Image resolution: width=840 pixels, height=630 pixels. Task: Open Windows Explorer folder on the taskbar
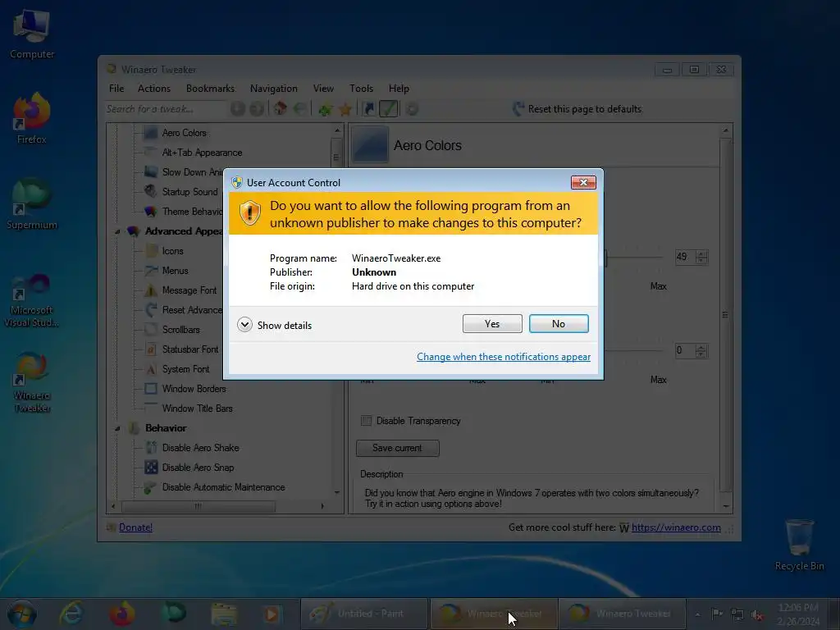pyautogui.click(x=223, y=614)
